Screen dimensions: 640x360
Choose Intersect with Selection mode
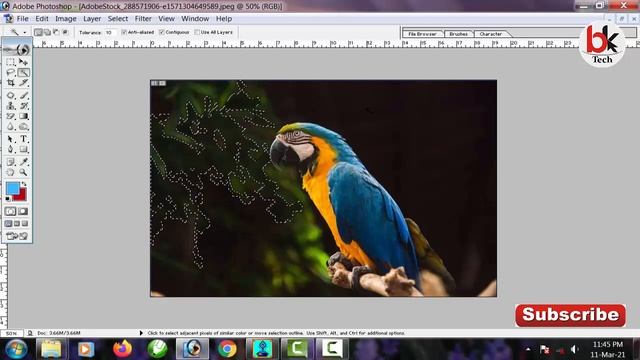click(65, 32)
